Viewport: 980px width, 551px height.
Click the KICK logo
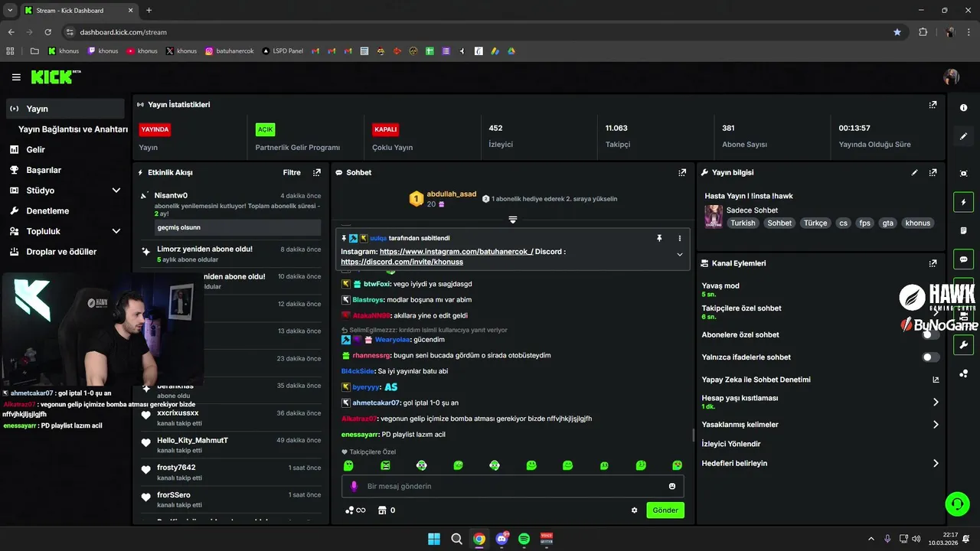point(55,77)
